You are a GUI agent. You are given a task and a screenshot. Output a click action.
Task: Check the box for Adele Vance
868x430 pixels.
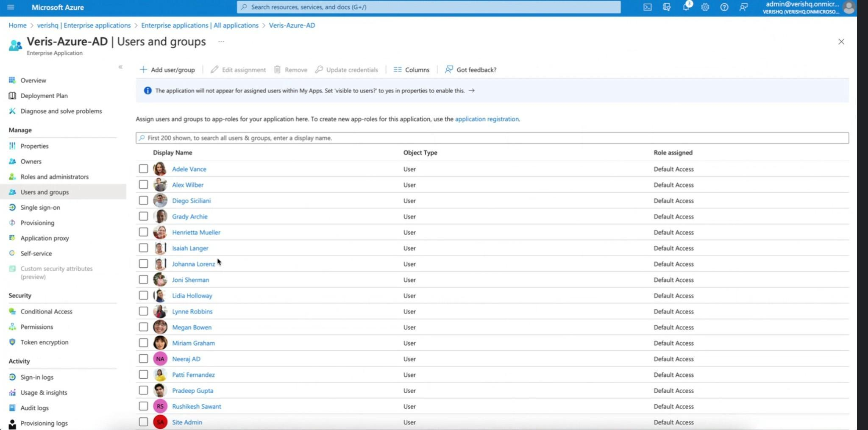[143, 169]
